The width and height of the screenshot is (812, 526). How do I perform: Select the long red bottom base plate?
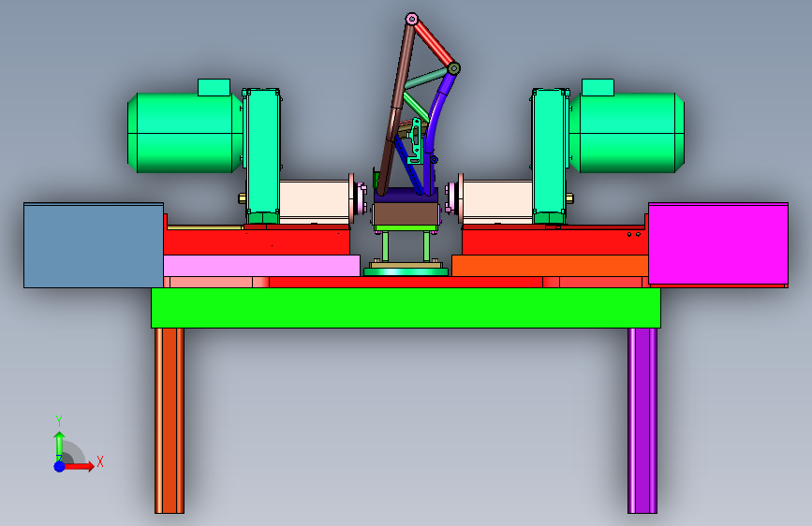click(x=406, y=282)
